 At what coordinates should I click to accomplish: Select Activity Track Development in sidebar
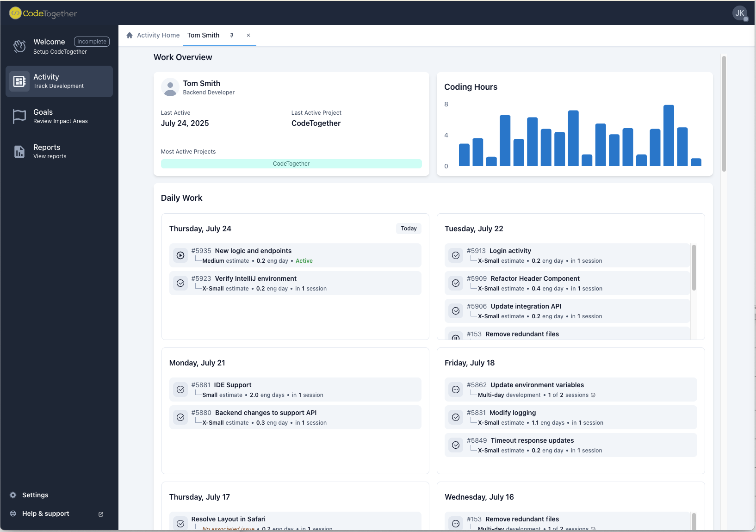coord(59,81)
